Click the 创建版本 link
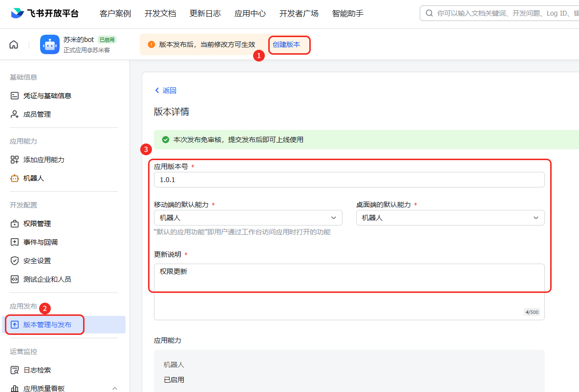 pyautogui.click(x=286, y=44)
